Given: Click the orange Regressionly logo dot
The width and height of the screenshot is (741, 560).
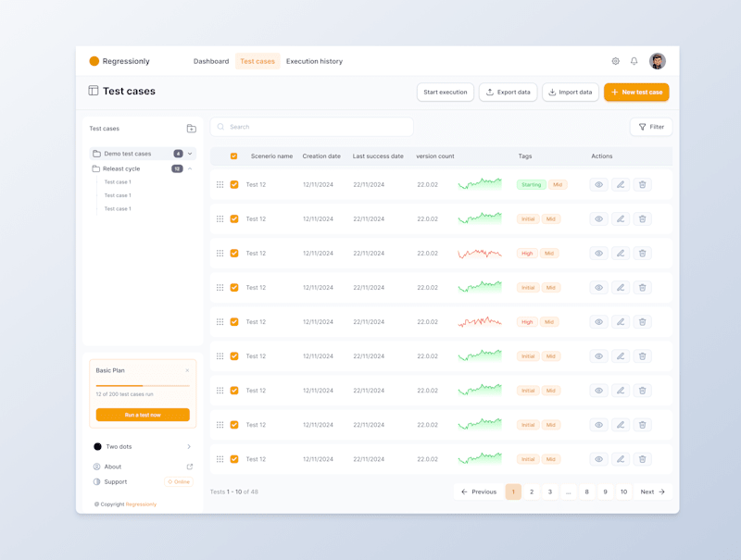Looking at the screenshot, I should coord(94,61).
